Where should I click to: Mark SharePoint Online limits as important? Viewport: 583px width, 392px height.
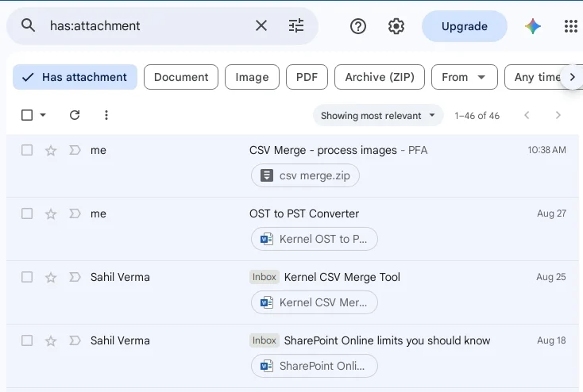click(x=75, y=340)
